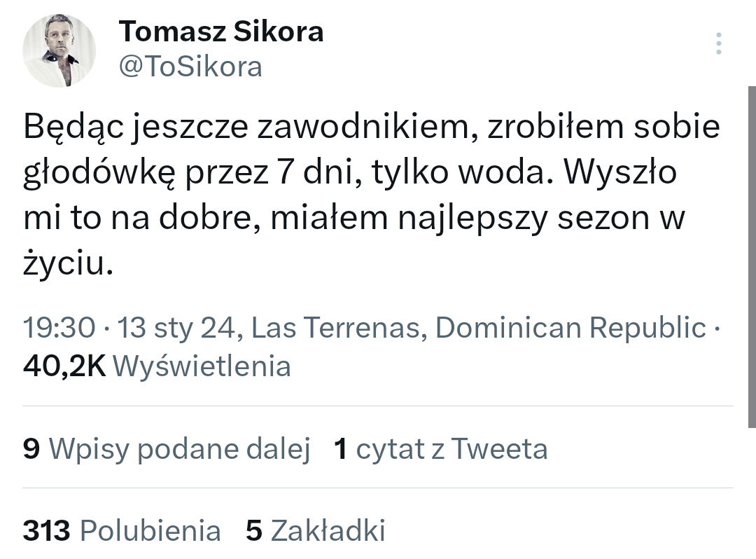Click the display name Tomasz Sikora
Viewport: 756px width, 559px height.
click(x=221, y=32)
